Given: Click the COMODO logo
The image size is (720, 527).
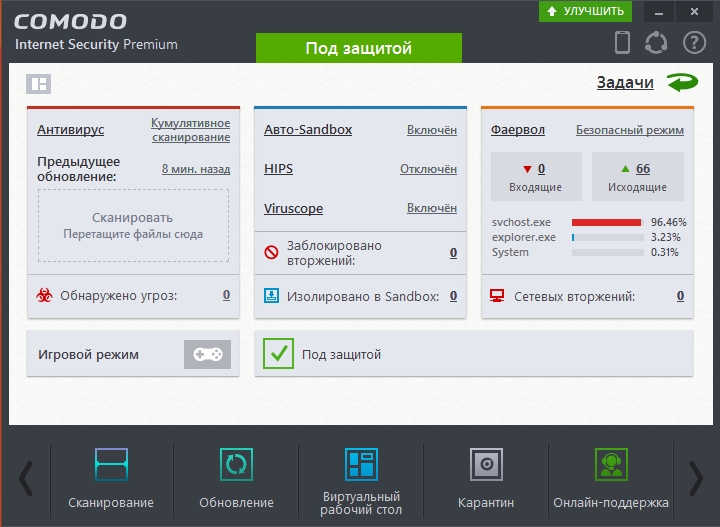Looking at the screenshot, I should point(70,22).
